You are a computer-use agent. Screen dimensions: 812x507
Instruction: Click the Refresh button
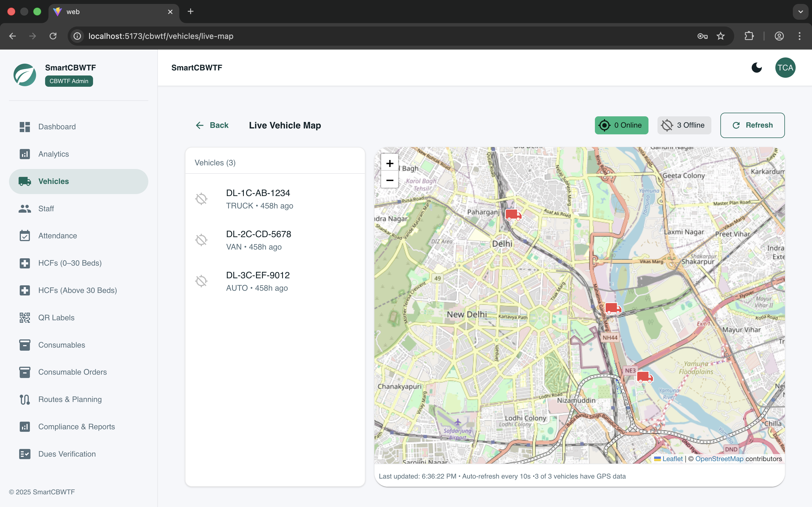pos(752,125)
